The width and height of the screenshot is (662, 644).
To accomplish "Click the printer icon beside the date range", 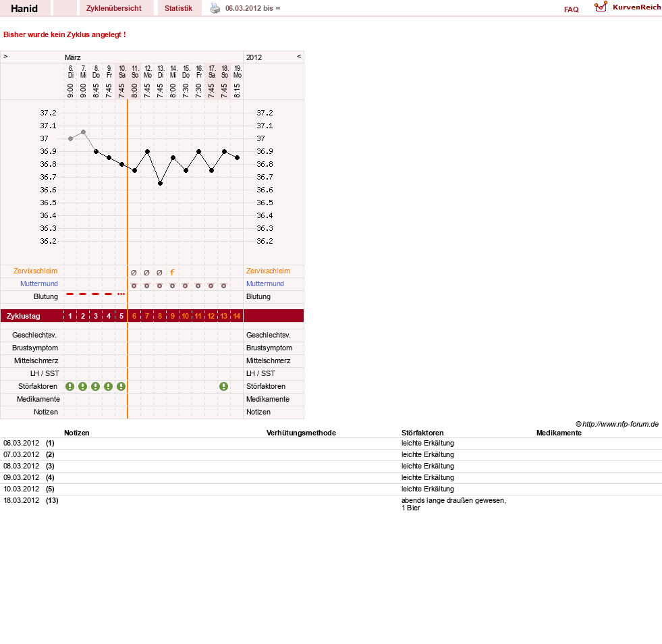I will (215, 8).
